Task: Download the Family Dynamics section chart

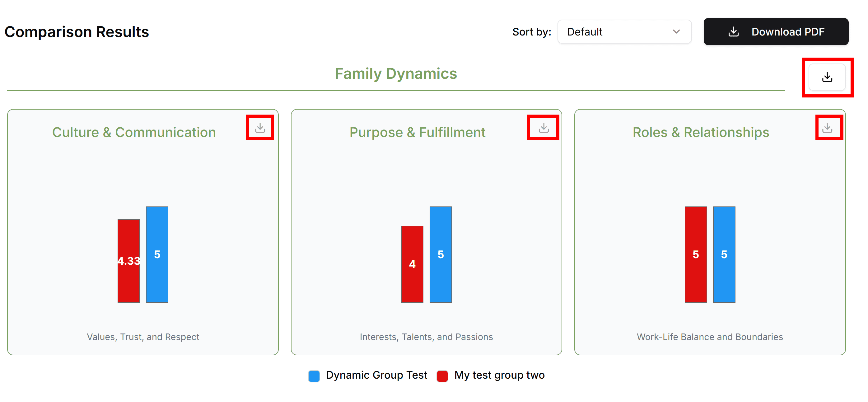Action: coord(827,77)
